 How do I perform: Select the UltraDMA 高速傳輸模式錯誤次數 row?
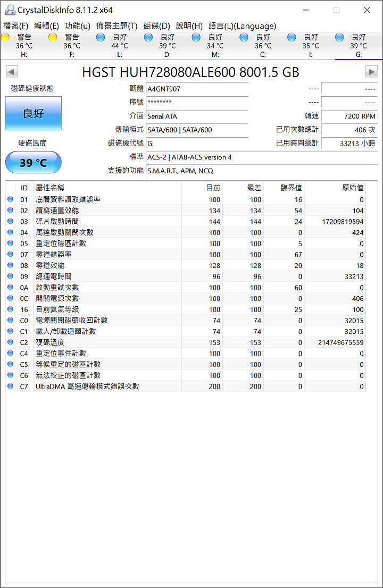click(x=186, y=387)
